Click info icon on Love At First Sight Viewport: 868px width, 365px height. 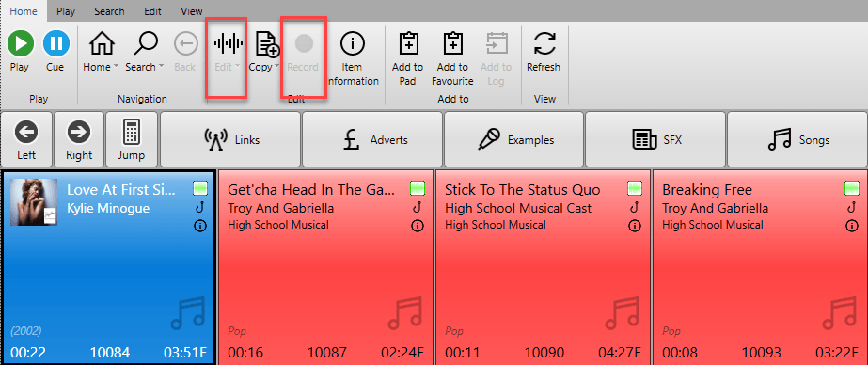coord(200,226)
